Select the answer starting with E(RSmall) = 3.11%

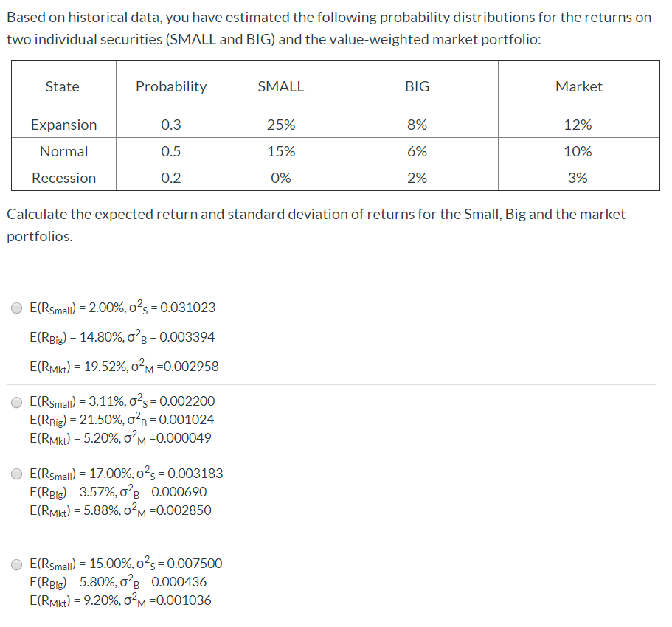15,402
